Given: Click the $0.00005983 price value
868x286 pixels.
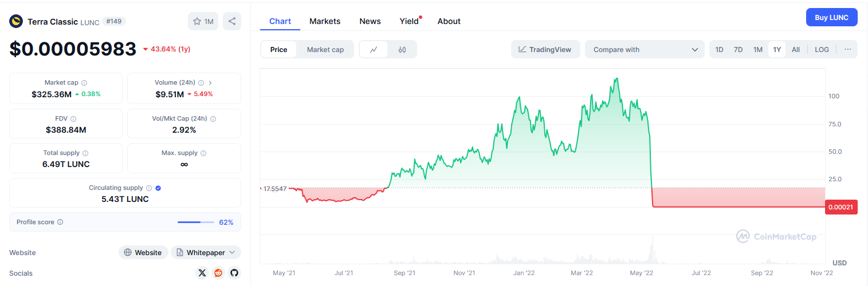Looking at the screenshot, I should click(73, 49).
